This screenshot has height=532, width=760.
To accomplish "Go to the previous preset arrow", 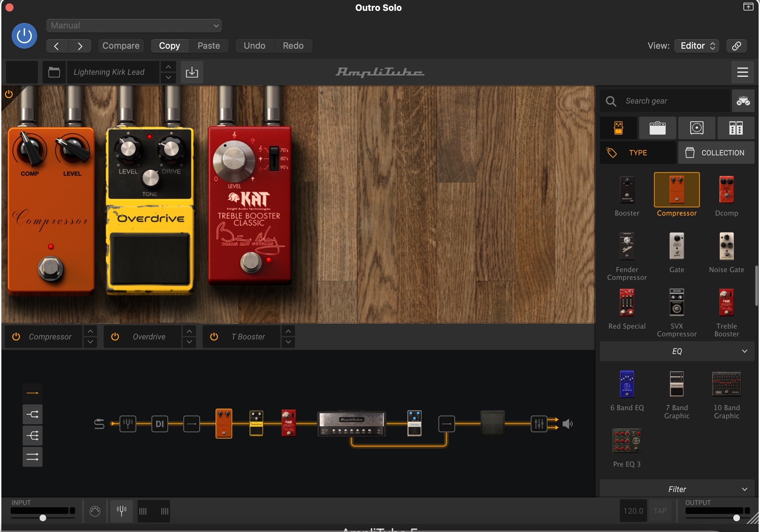I will click(x=57, y=46).
